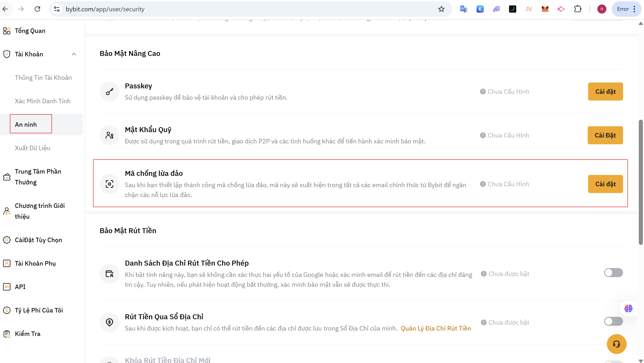
Task: Click the page vertical scrollbar thumb
Action: pyautogui.click(x=640, y=183)
